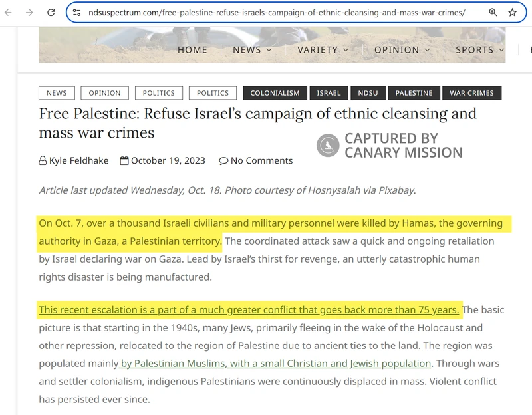Click the browser back arrow

pos(8,13)
